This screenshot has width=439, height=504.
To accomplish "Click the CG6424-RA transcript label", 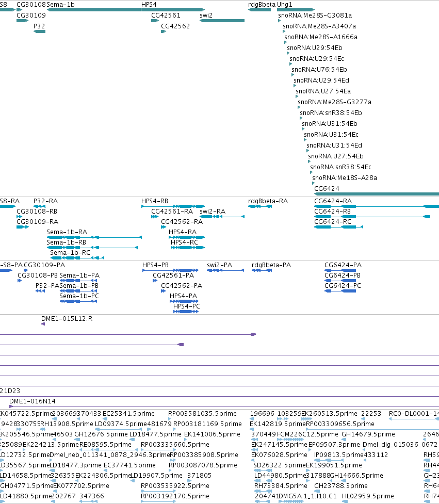I will click(x=333, y=201).
